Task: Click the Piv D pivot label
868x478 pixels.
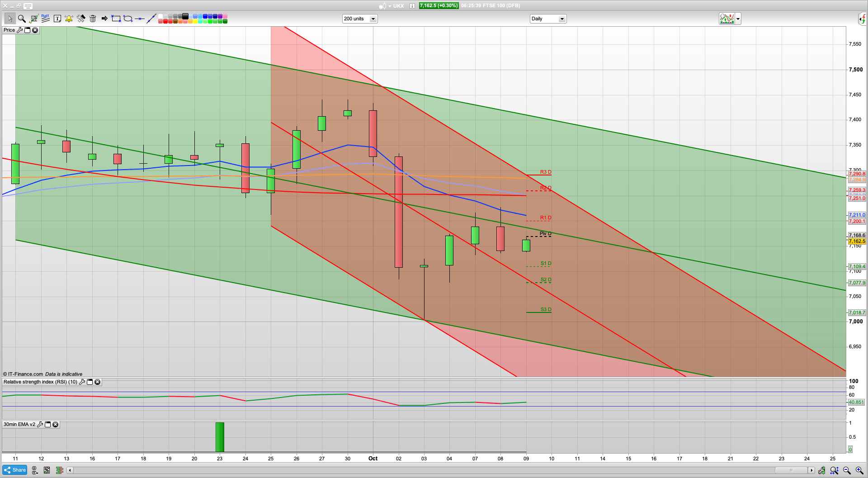Action: point(546,233)
